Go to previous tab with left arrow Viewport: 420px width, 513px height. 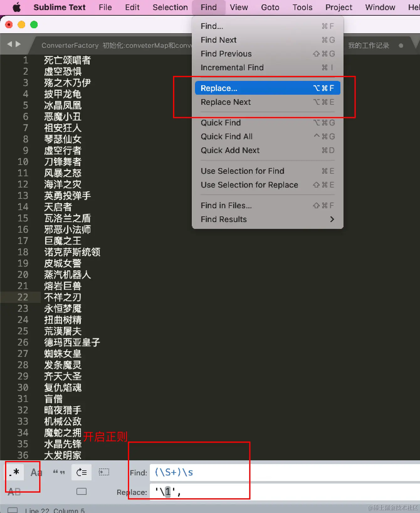pos(10,44)
